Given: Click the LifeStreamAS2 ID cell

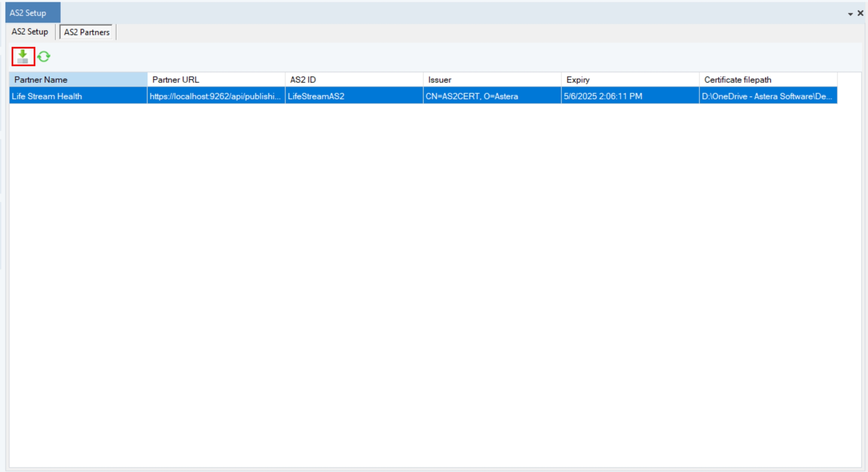Looking at the screenshot, I should click(x=354, y=96).
